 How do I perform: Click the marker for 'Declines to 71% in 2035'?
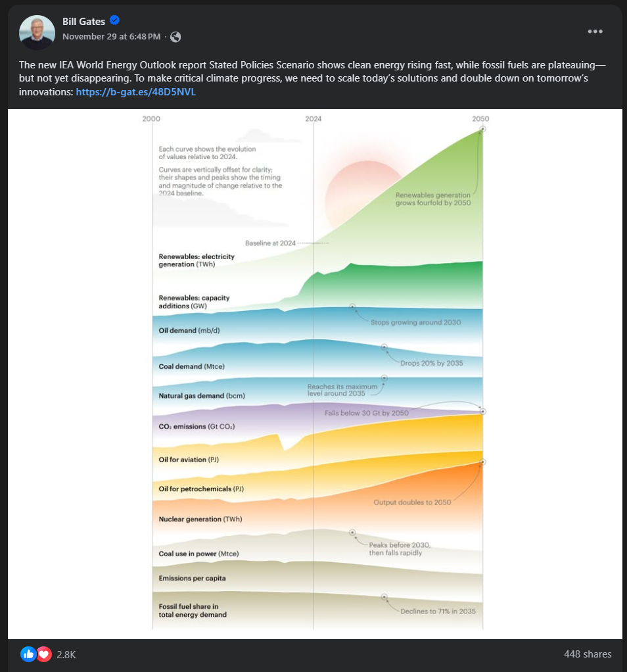[x=384, y=597]
